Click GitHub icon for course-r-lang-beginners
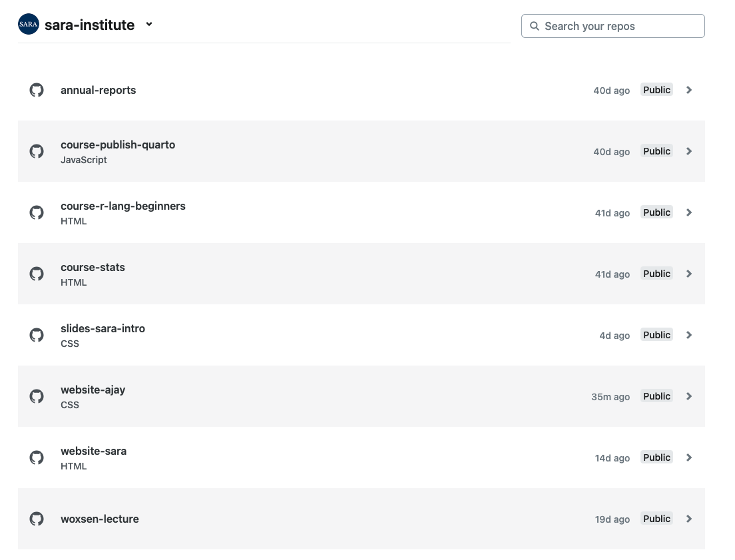The image size is (735, 560). (x=37, y=212)
